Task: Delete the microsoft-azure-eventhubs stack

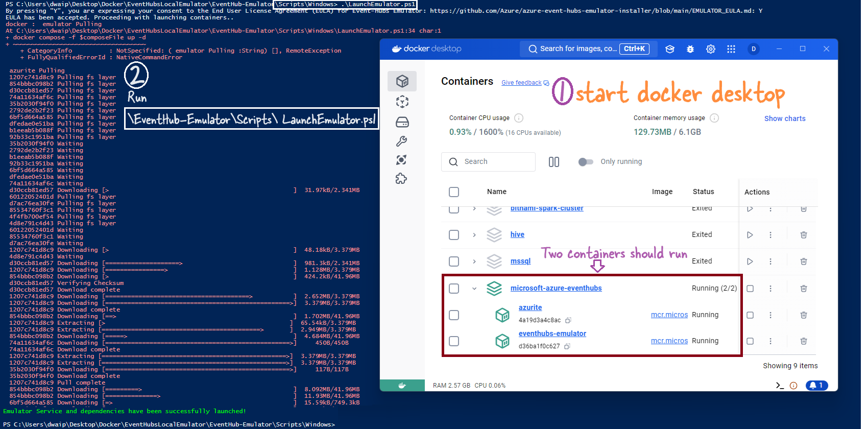Action: coord(804,289)
